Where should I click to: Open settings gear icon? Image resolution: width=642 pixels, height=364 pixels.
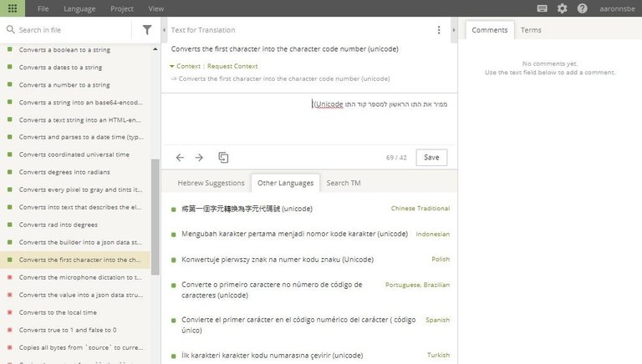[562, 8]
